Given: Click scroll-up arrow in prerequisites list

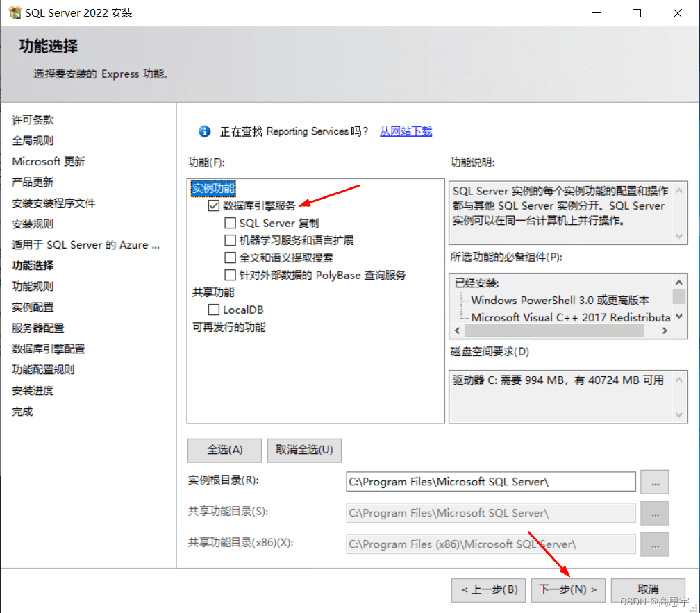Looking at the screenshot, I should pyautogui.click(x=679, y=283).
